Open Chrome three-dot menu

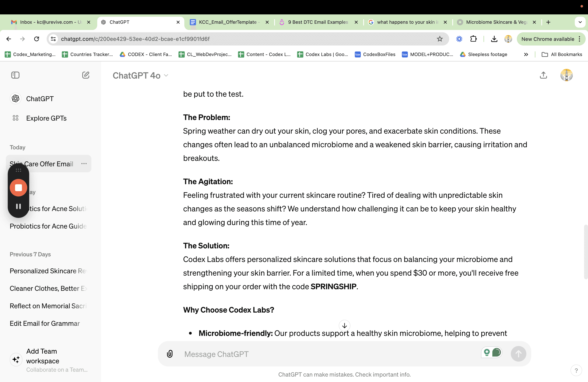tap(580, 39)
